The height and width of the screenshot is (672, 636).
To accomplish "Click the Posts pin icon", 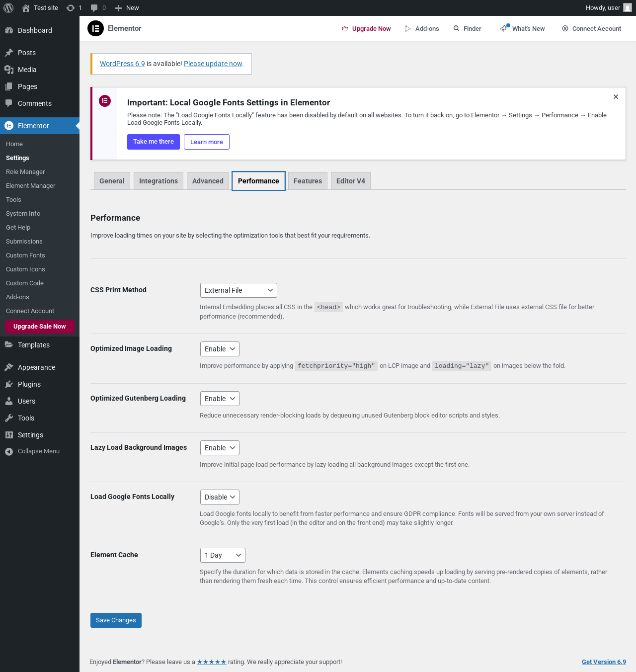I will coord(9,53).
